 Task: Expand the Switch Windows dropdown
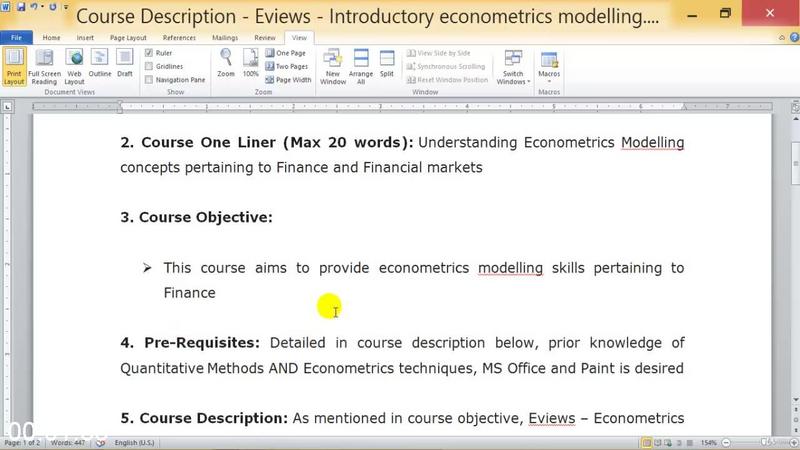tap(513, 67)
